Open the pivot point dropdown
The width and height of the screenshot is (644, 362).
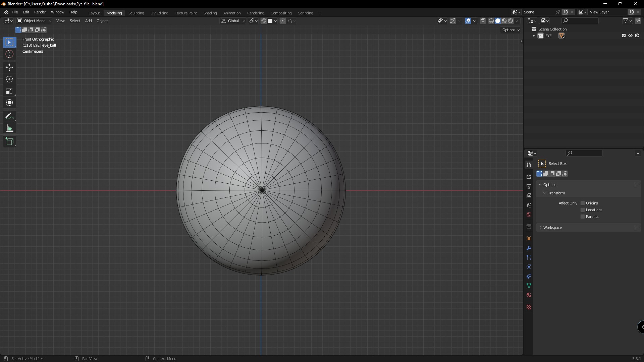pyautogui.click(x=254, y=21)
